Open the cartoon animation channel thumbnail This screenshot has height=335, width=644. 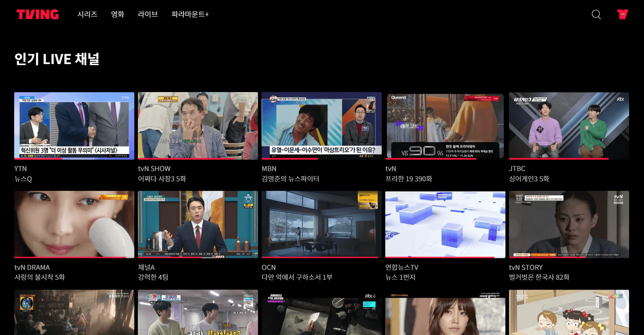coord(569,312)
